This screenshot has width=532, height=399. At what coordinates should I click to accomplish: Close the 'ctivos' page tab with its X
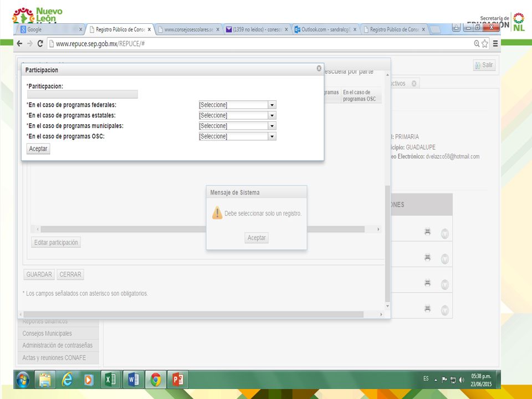414,84
